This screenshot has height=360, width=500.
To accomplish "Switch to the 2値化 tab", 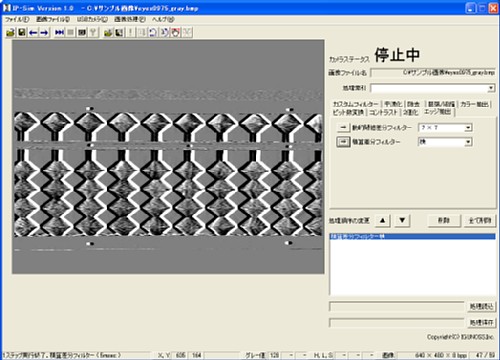I will coord(410,112).
